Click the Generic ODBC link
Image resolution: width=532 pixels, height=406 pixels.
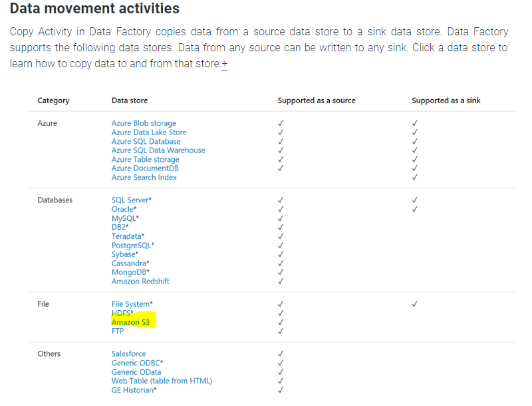137,363
